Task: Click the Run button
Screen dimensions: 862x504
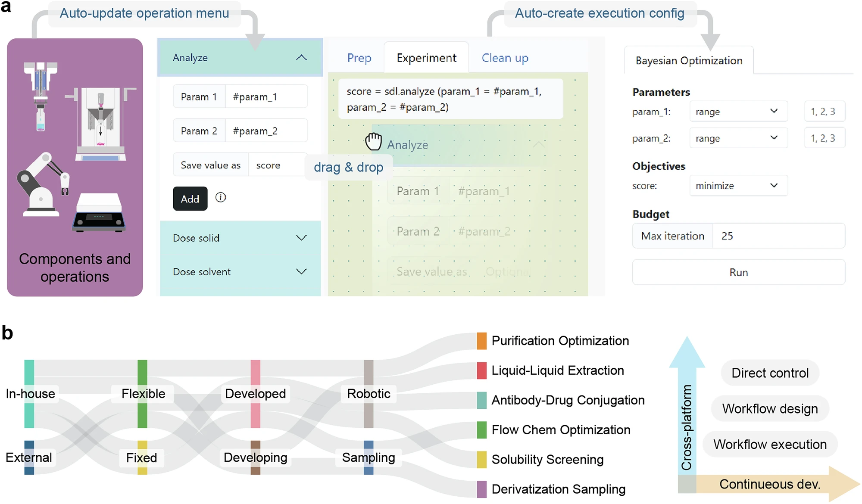Action: pyautogui.click(x=738, y=272)
